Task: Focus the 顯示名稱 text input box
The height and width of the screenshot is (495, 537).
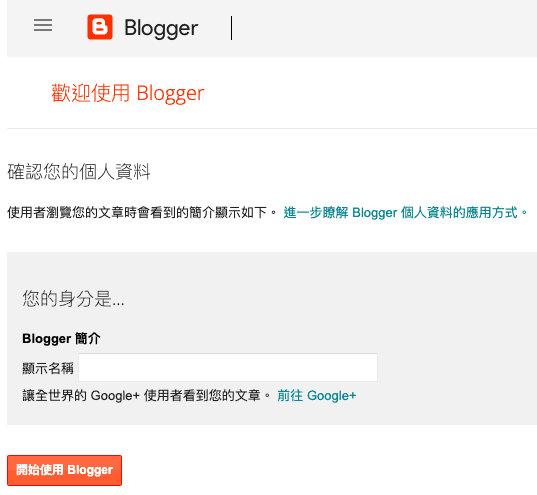Action: (228, 367)
